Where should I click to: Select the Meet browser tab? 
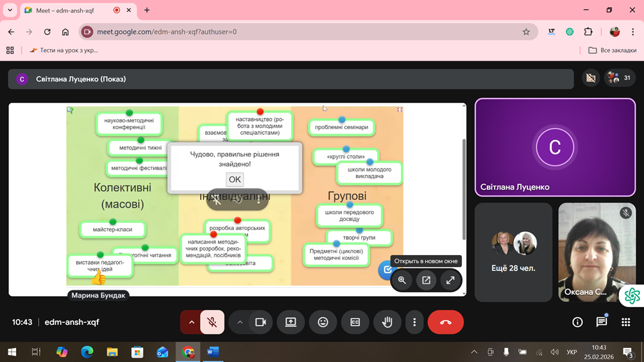[x=71, y=10]
